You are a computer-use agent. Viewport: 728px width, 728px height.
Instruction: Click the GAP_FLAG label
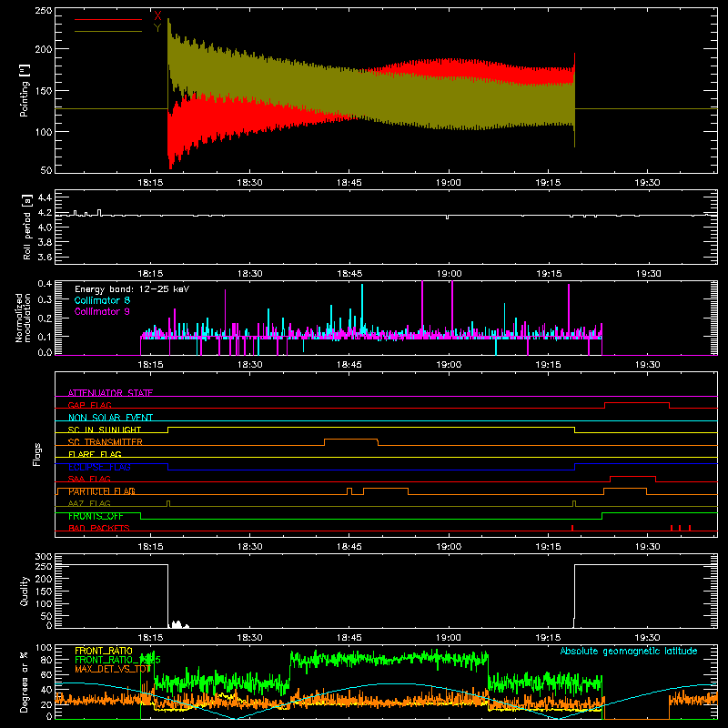(89, 405)
